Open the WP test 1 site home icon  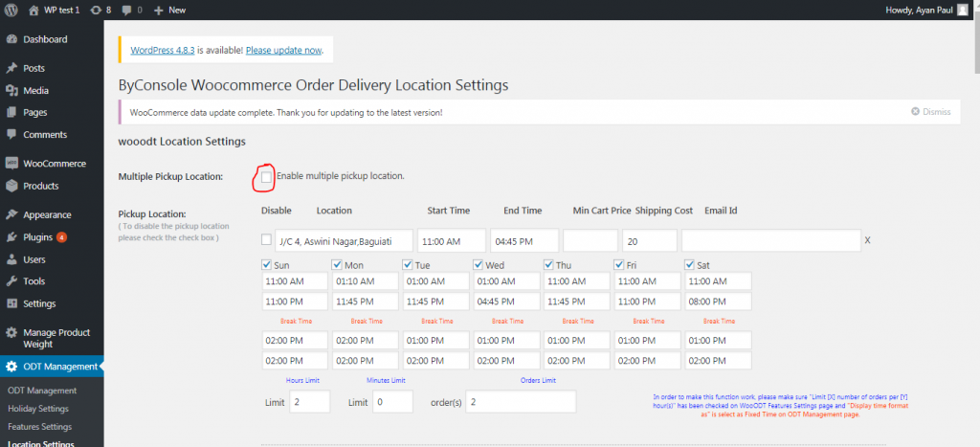coord(33,10)
